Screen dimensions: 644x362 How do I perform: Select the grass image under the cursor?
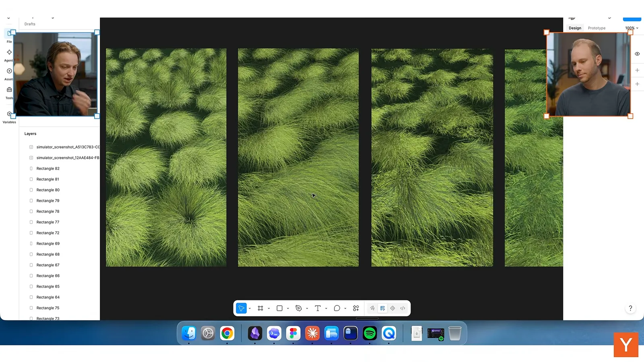[298, 157]
